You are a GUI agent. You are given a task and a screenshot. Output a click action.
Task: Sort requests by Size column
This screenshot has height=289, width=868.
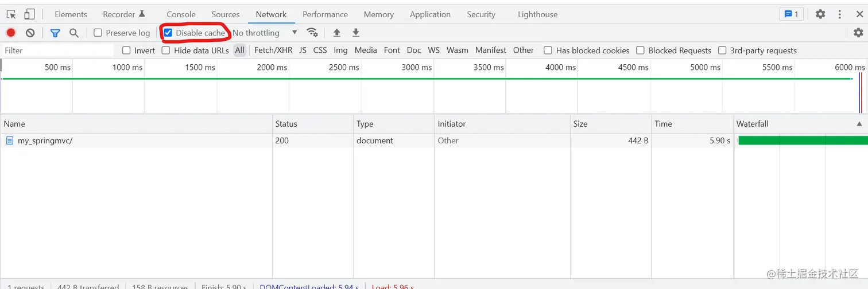610,124
